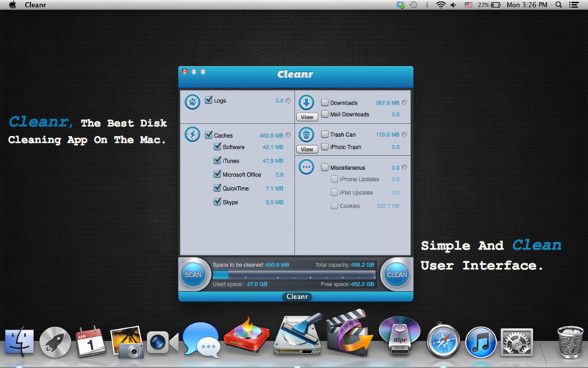This screenshot has width=588, height=368.
Task: Open Cleanr disk brush icon in dock
Action: (x=298, y=334)
